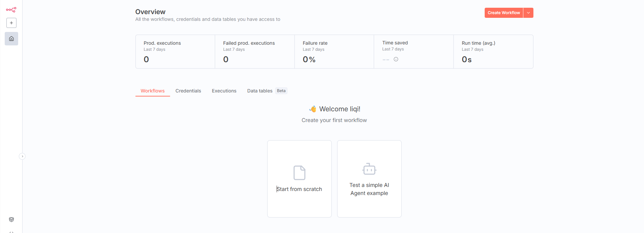
Task: Click the n8n logo in the sidebar
Action: pos(11,10)
